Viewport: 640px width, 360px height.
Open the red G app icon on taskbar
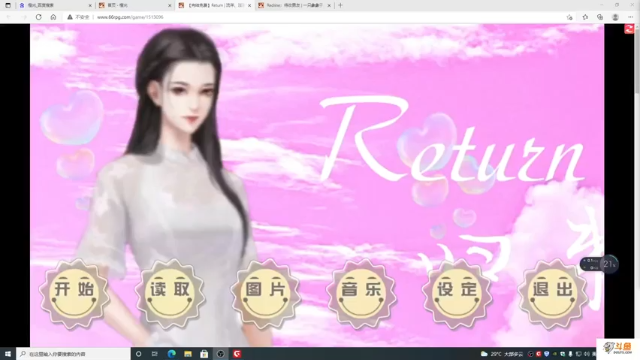[237, 354]
